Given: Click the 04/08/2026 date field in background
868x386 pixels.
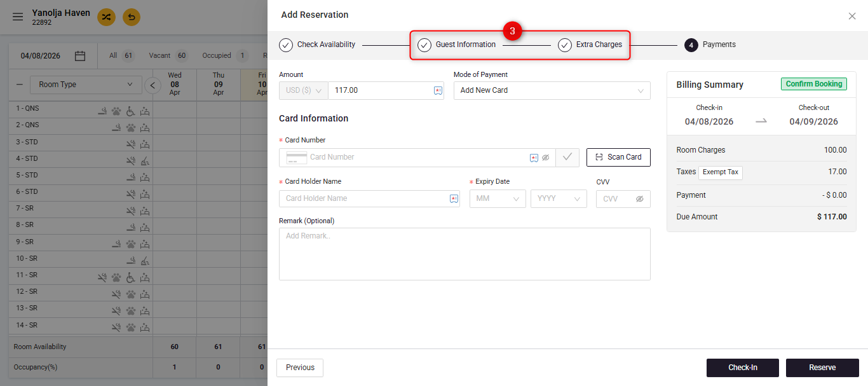Looking at the screenshot, I should coord(41,56).
